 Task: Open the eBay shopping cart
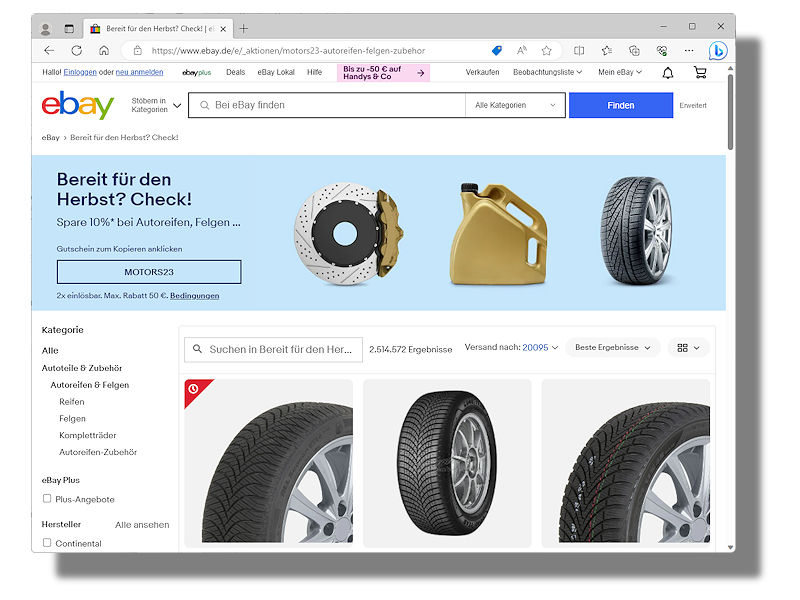coord(700,73)
